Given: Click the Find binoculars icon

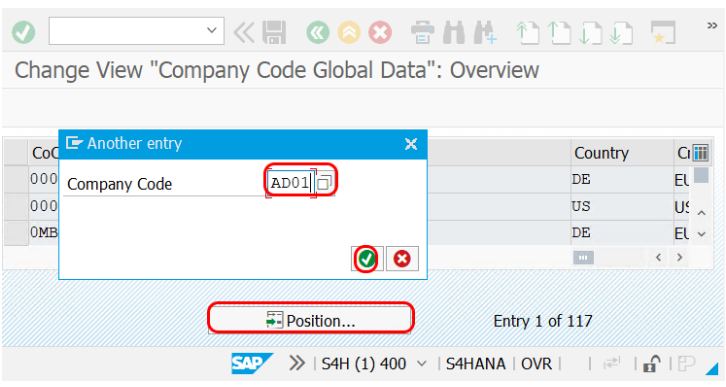Looking at the screenshot, I should click(454, 32).
